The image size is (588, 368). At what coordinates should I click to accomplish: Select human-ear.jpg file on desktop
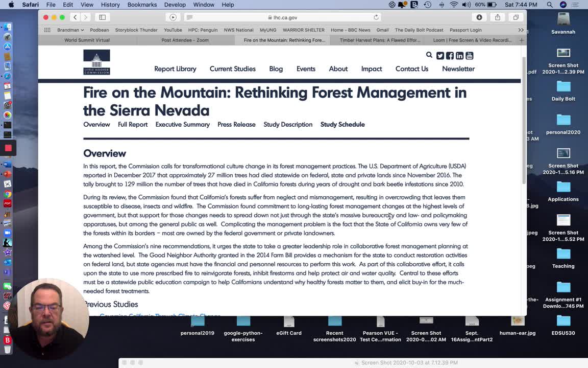coord(518,326)
